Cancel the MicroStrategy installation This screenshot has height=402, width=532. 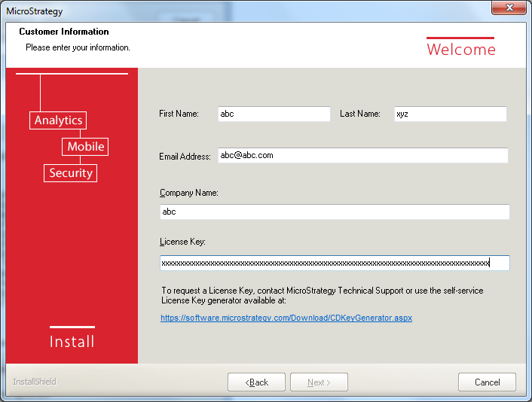[487, 382]
